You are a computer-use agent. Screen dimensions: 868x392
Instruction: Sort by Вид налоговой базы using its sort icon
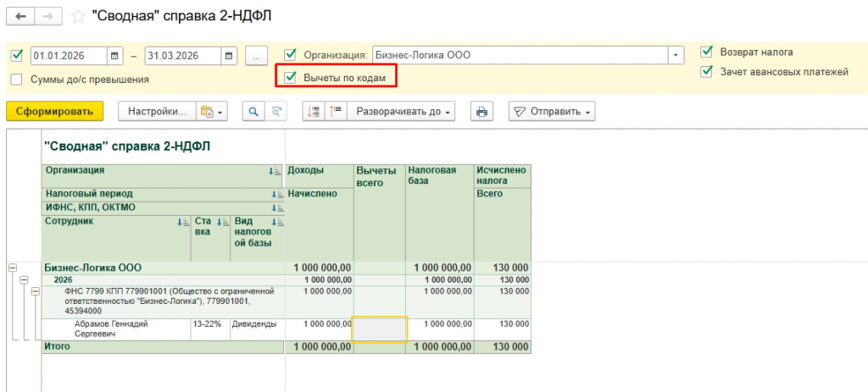coord(278,222)
